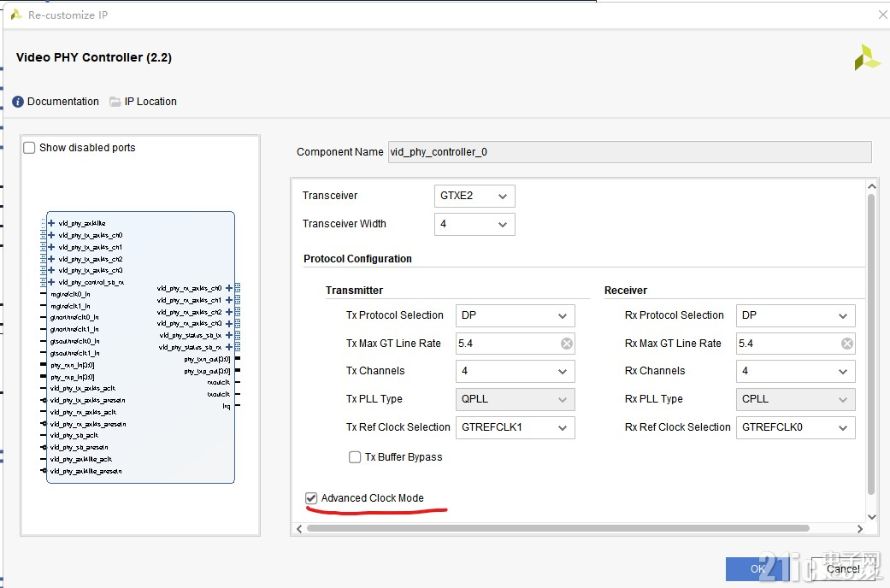Open the Tx Ref Clock Selection dropdown
This screenshot has height=588, width=890.
[x=516, y=427]
